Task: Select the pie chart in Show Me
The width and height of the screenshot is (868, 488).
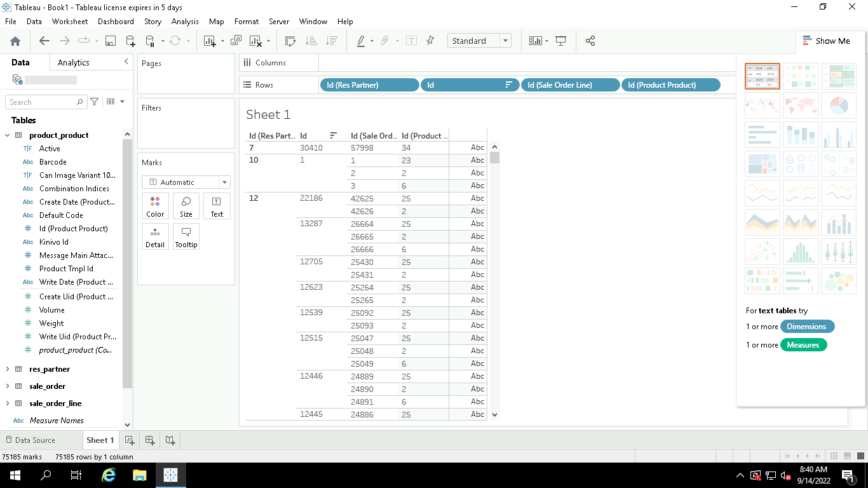Action: tap(839, 105)
